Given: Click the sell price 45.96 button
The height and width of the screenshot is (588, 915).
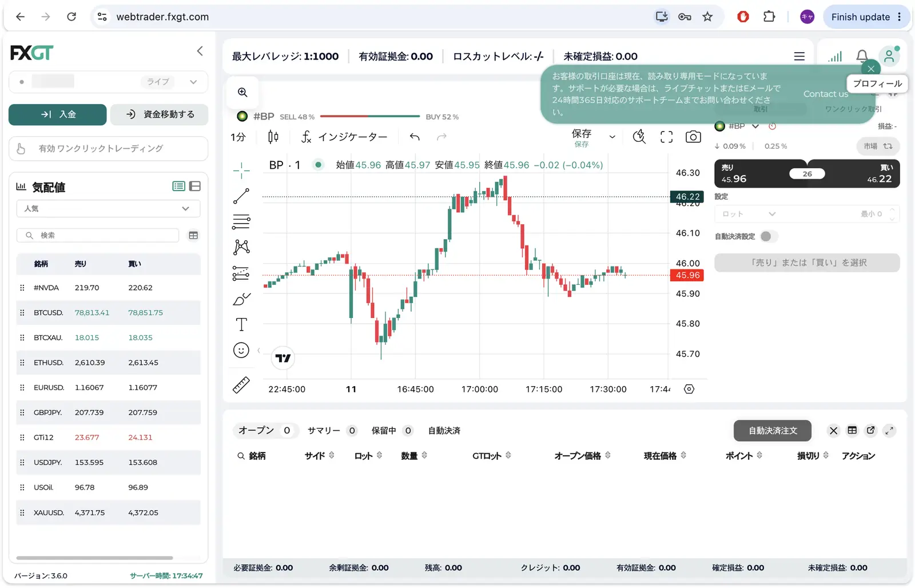Looking at the screenshot, I should (752, 174).
